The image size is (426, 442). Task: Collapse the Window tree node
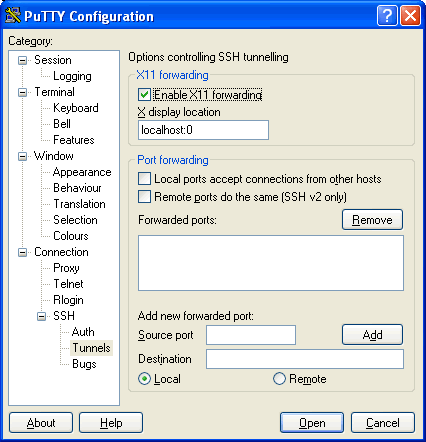(x=22, y=156)
